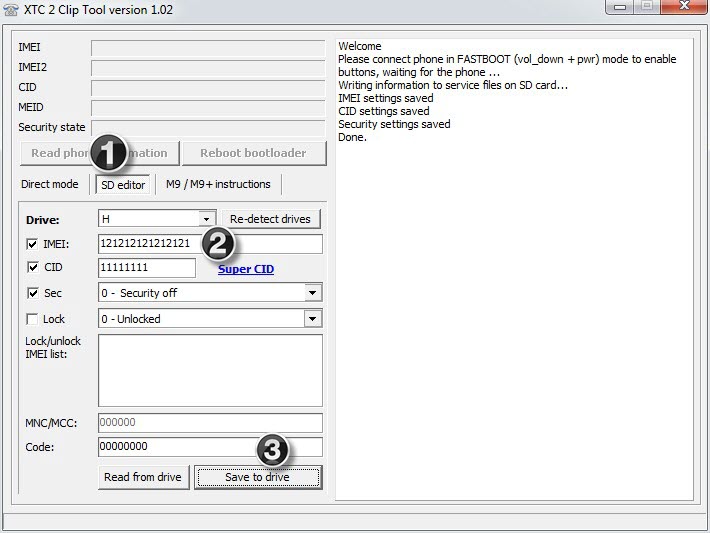This screenshot has width=710, height=533.
Task: Click the Re-detect drives button
Action: coord(270,219)
